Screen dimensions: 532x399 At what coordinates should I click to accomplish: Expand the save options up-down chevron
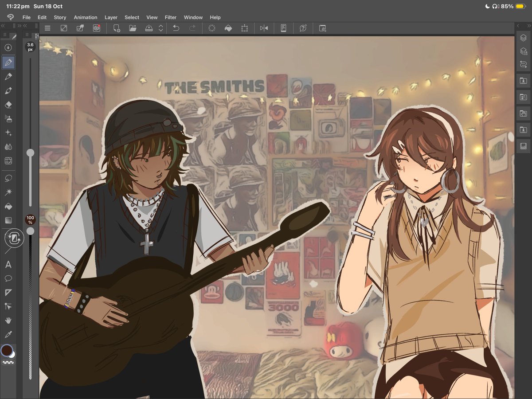160,28
